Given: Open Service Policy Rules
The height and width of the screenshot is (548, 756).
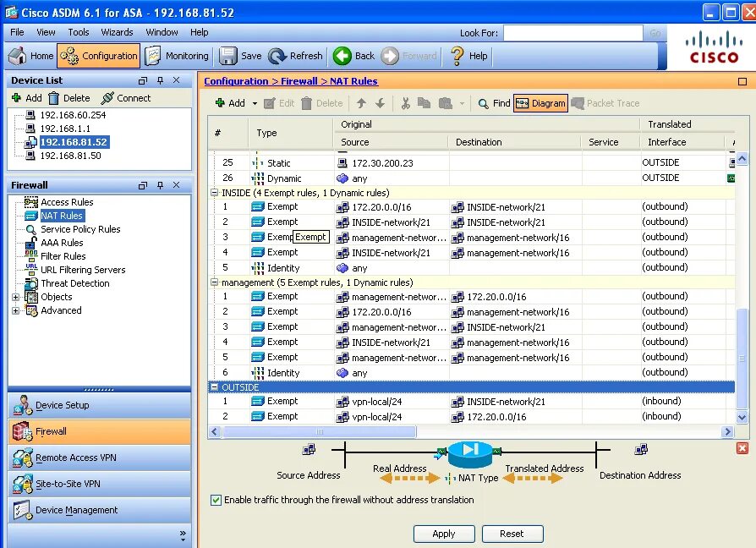Looking at the screenshot, I should point(80,229).
